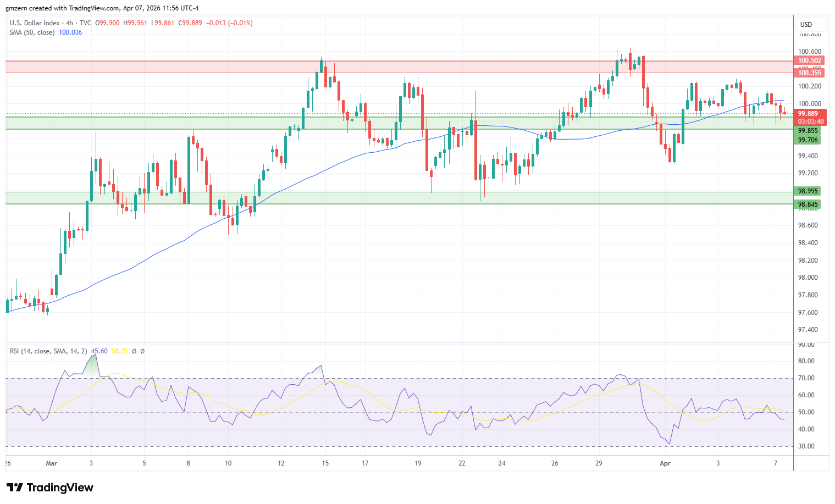Viewport: 835px width, 504px height.
Task: Click the candle countdown timer 03:03:40
Action: pos(811,121)
